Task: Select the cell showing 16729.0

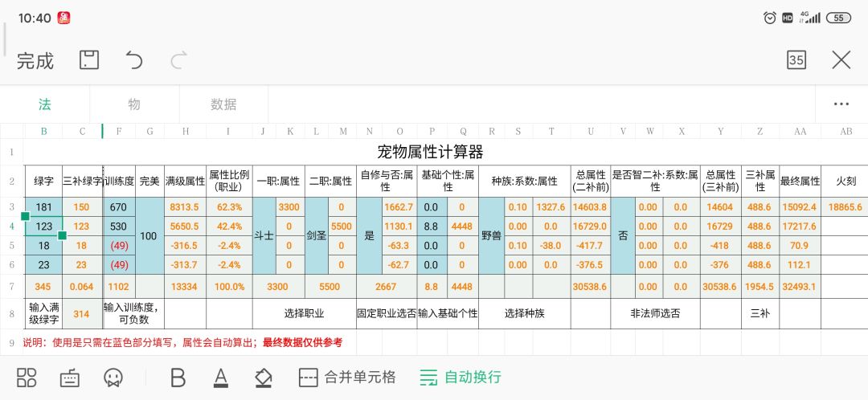Action: (590, 227)
